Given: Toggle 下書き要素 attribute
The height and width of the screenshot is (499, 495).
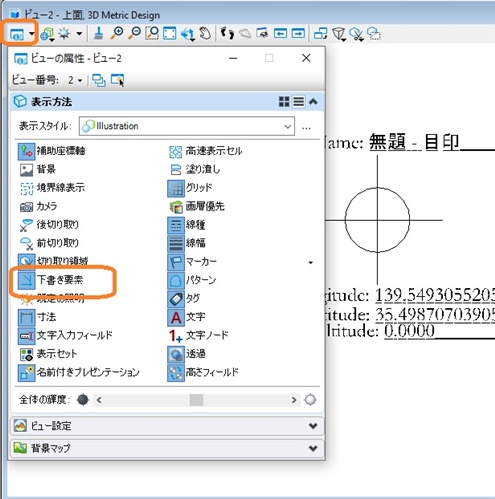Looking at the screenshot, I should [51, 280].
